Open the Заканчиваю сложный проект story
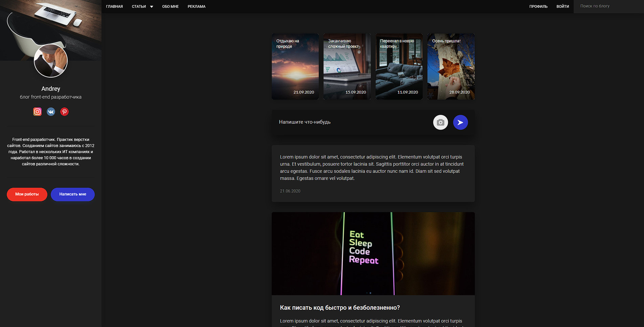 [x=347, y=66]
